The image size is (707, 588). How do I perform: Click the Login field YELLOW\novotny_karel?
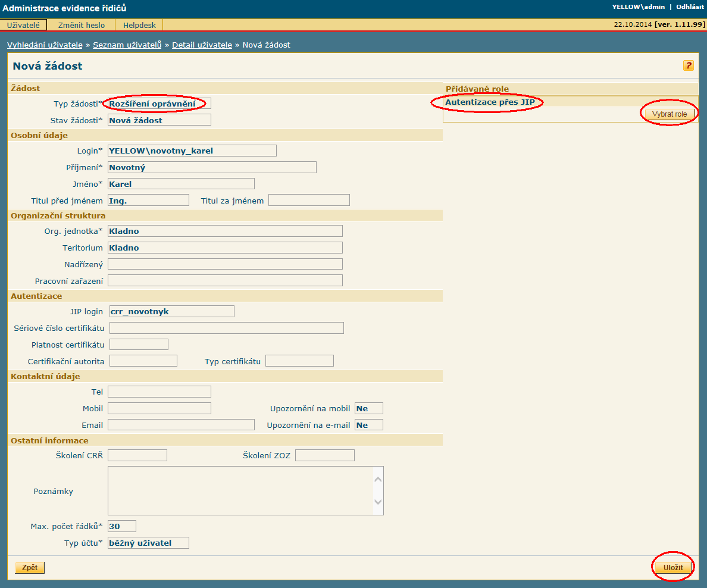tap(192, 151)
